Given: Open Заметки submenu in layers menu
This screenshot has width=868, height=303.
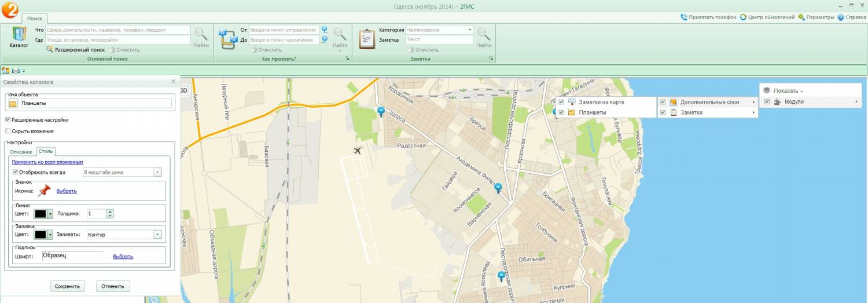Looking at the screenshot, I should pyautogui.click(x=707, y=112).
